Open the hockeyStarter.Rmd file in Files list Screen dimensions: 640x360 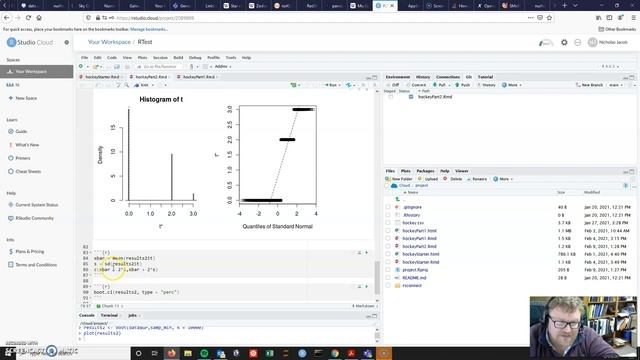420,262
